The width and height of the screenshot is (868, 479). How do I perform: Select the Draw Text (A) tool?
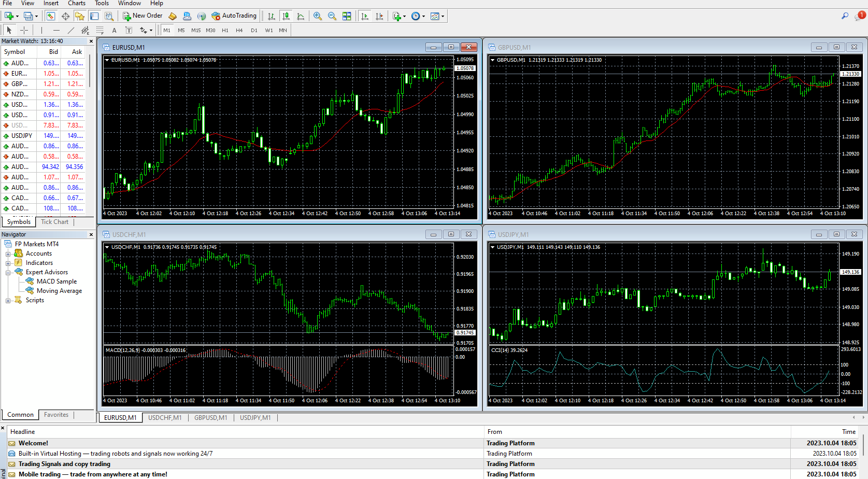tap(114, 30)
